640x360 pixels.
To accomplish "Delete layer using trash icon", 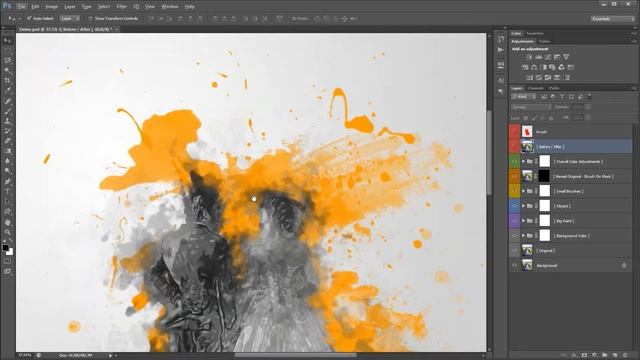I will 625,356.
